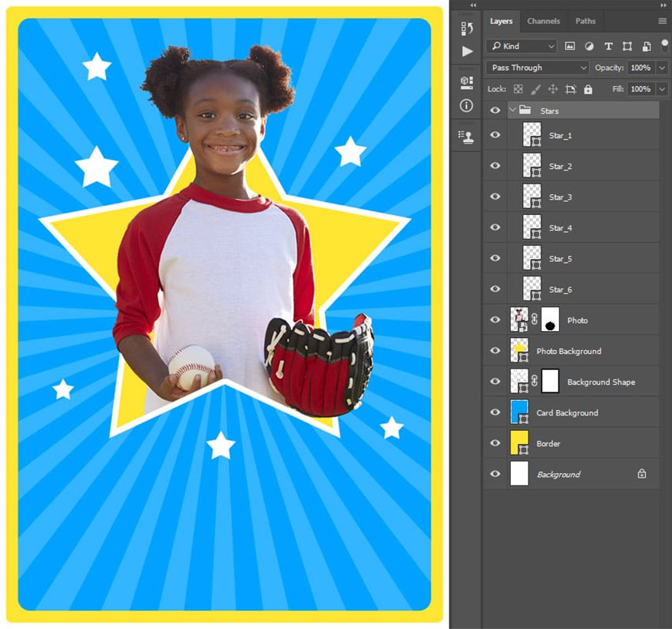Open the History panel icon
This screenshot has width=672, height=629.
pyautogui.click(x=467, y=28)
